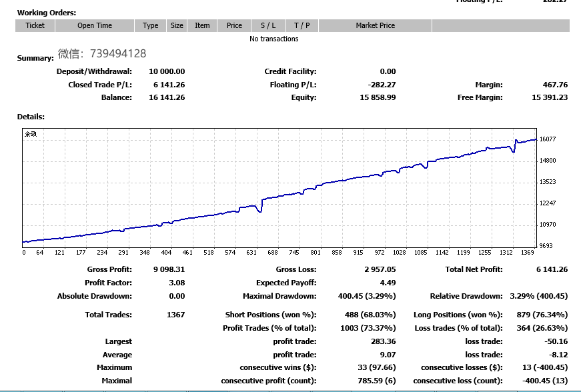Click the 'Balance:' label
Viewport: 581px width, 392px height.
pos(117,97)
